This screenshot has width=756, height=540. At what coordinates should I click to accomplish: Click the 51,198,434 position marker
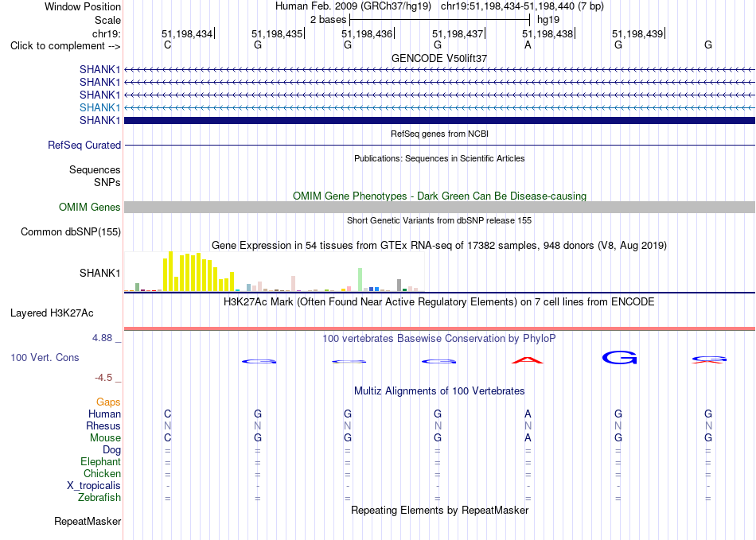point(187,33)
